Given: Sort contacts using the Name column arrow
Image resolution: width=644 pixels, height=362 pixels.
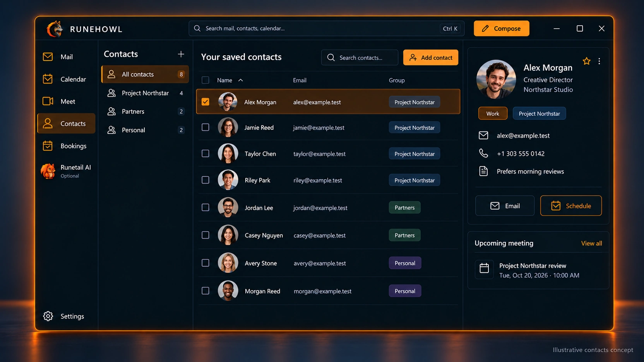Looking at the screenshot, I should 240,80.
